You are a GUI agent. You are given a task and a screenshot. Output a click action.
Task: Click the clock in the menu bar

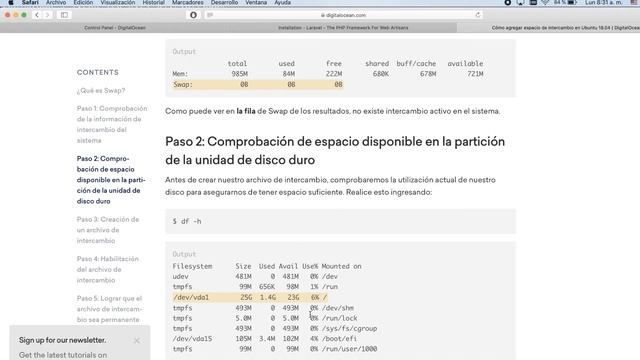pos(603,2)
